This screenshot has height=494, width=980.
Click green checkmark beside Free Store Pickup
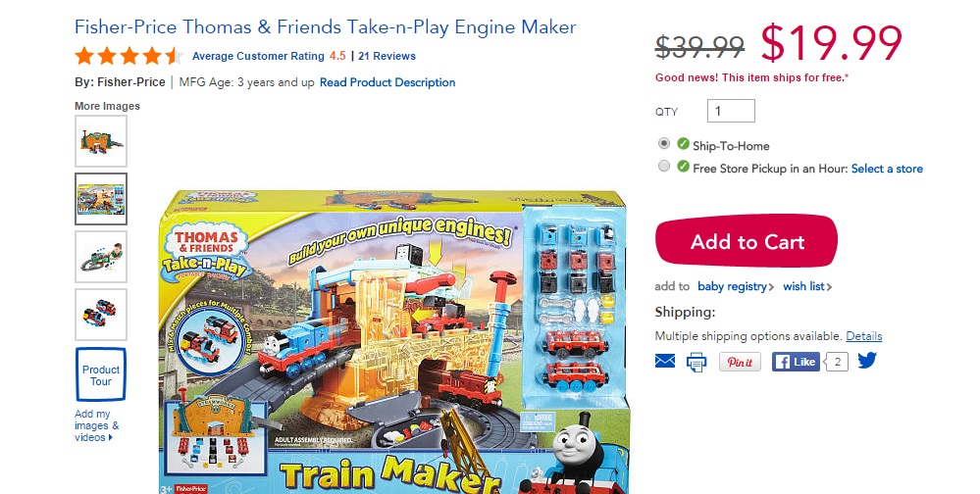click(x=683, y=167)
